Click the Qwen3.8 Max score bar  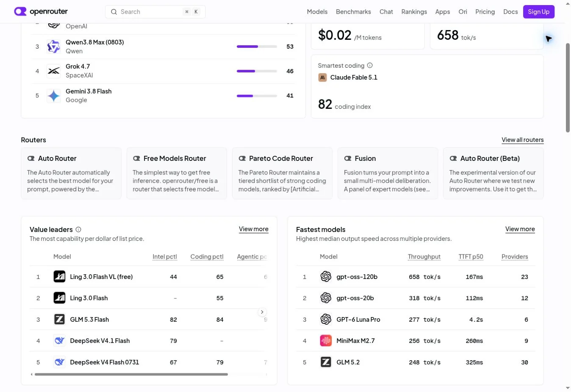click(x=257, y=47)
